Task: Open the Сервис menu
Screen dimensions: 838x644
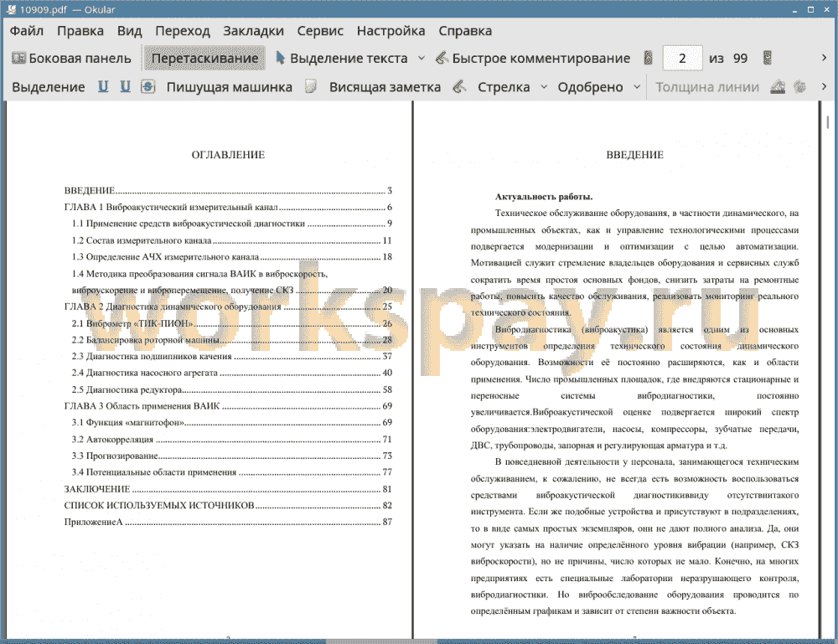Action: click(320, 31)
